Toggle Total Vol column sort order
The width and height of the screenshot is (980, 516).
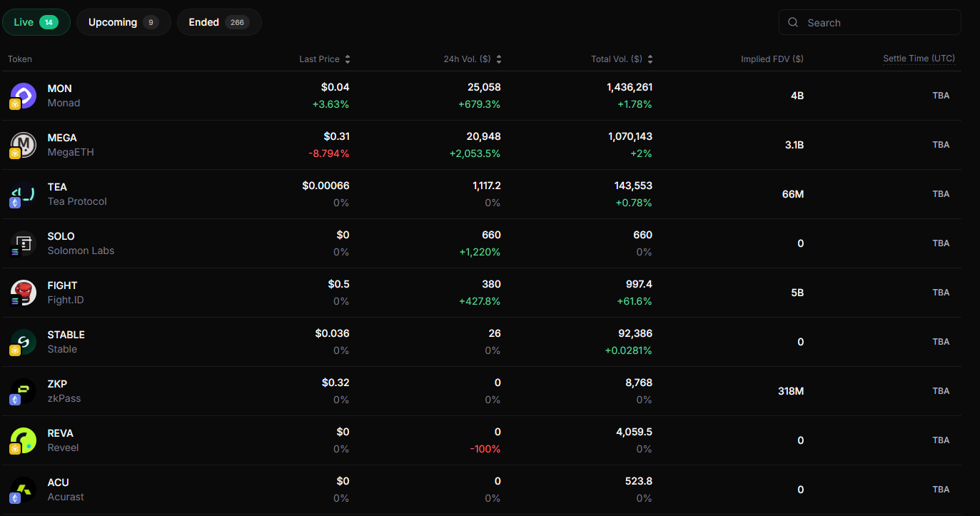(650, 59)
